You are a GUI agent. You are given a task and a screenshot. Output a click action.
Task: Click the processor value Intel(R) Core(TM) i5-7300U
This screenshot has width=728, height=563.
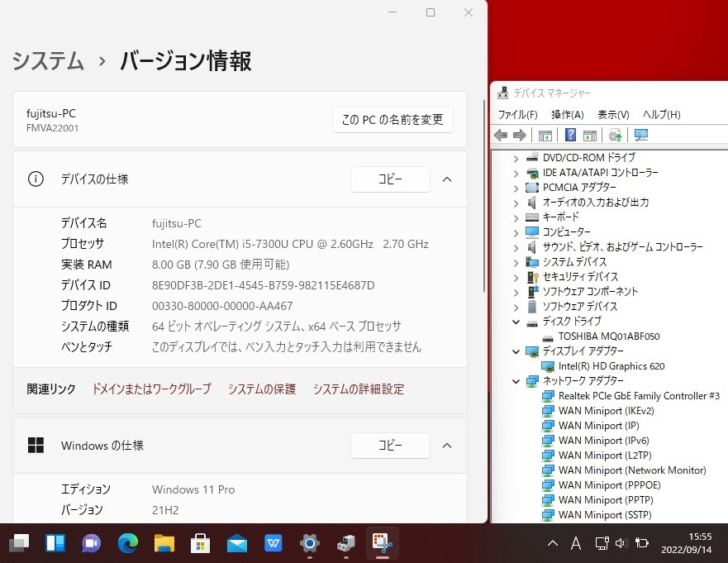[290, 244]
